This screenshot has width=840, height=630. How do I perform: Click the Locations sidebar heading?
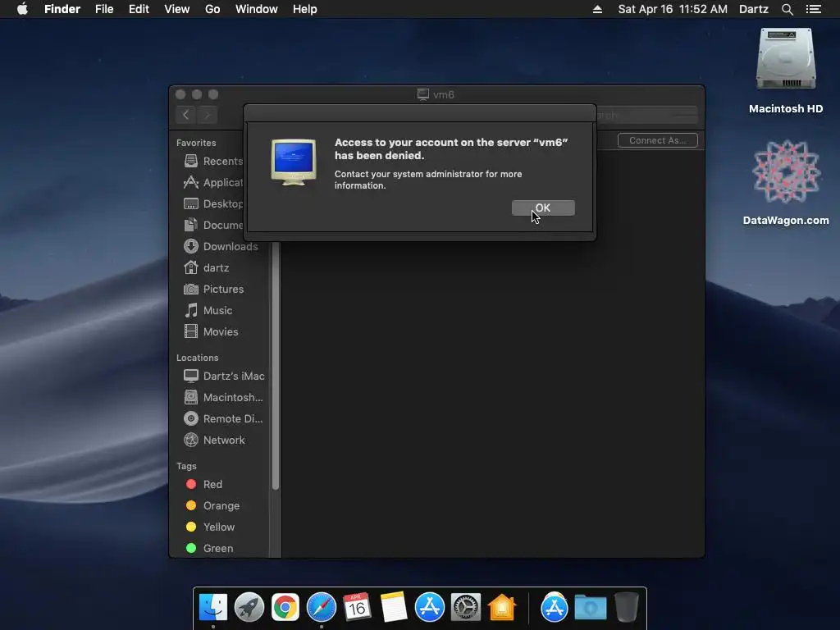tap(197, 358)
